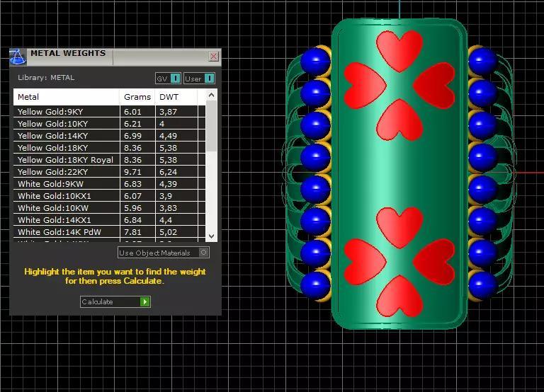
Task: Select the White Gold:10KX1 row
Action: (x=109, y=196)
